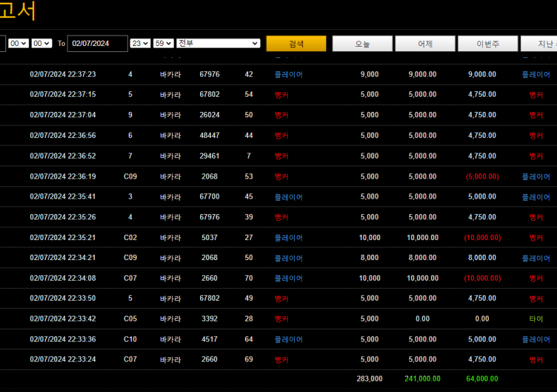The width and height of the screenshot is (557, 392).
Task: Click C07 in the 22:34:08 row
Action: pyautogui.click(x=130, y=279)
